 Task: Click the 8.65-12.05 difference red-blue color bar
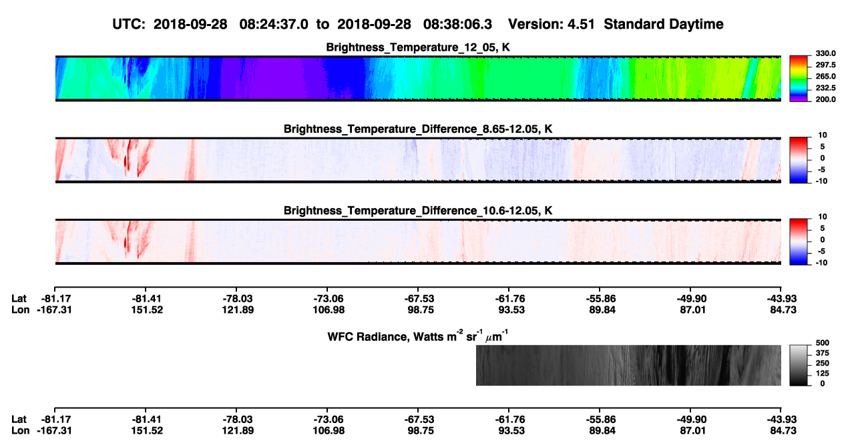pos(799,159)
